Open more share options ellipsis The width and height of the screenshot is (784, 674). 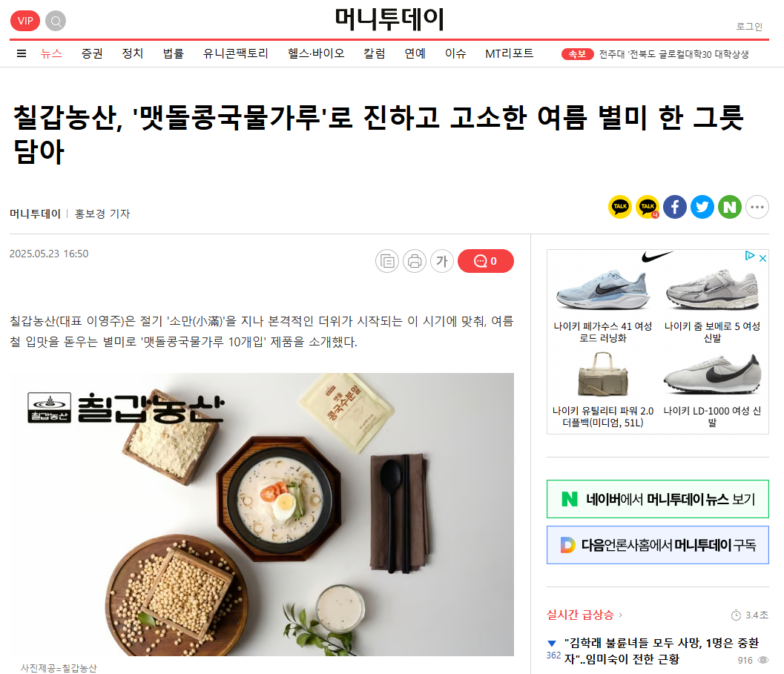pyautogui.click(x=757, y=207)
